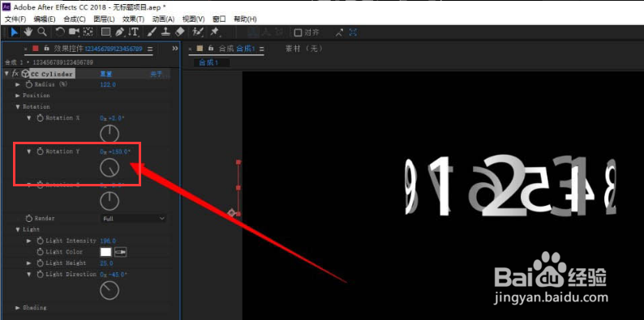Toggle the Light Intensity stopwatch
Image resolution: width=644 pixels, height=320 pixels.
click(40, 241)
